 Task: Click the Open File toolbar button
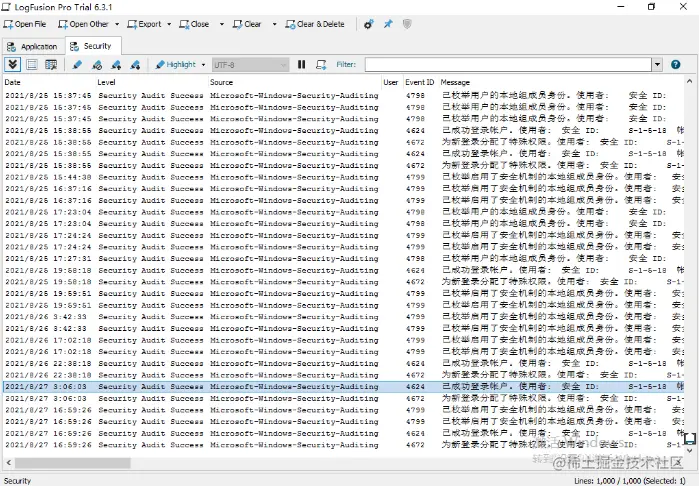tap(25, 24)
